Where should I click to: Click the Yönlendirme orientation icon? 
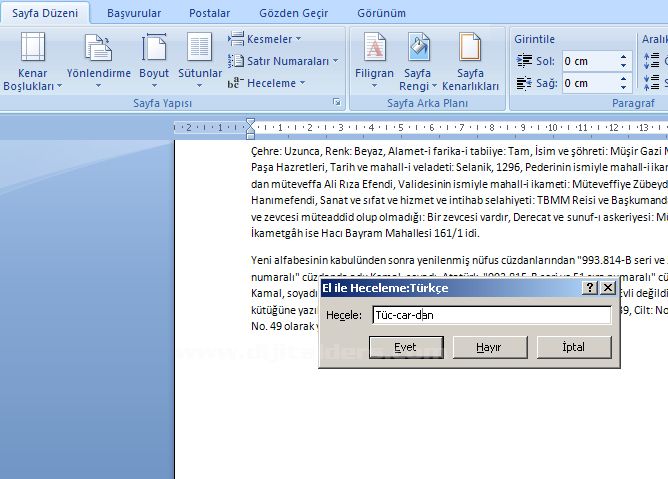pyautogui.click(x=98, y=47)
